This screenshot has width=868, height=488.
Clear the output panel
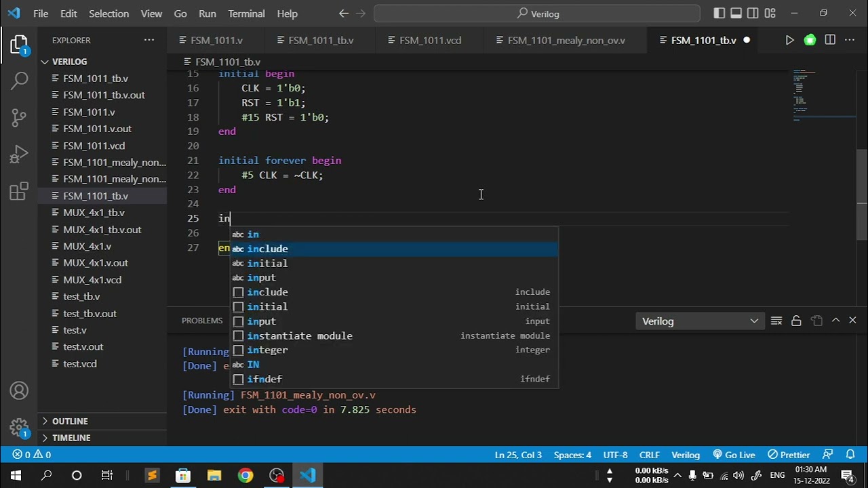point(776,321)
